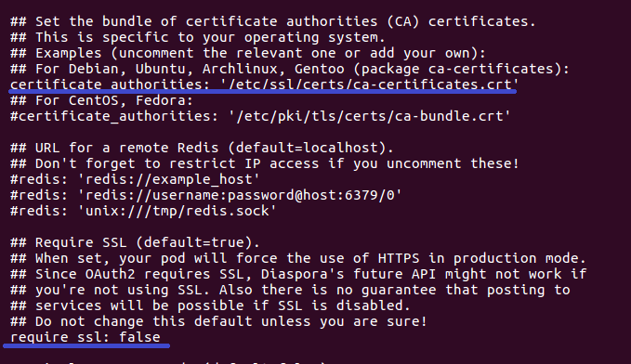
Task: Click the line "## you're not using SSL. Also there"
Action: (290, 290)
